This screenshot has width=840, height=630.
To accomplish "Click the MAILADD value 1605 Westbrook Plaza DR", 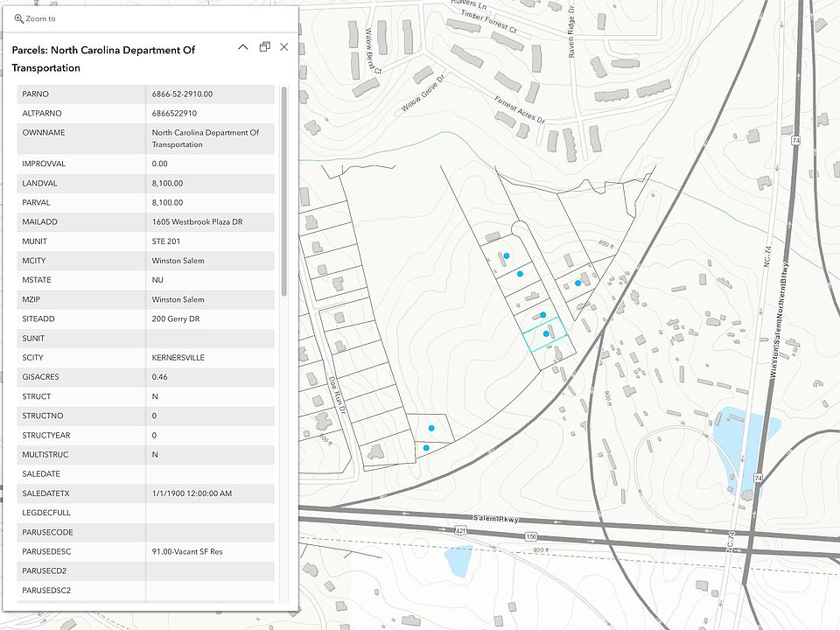I will 197,221.
